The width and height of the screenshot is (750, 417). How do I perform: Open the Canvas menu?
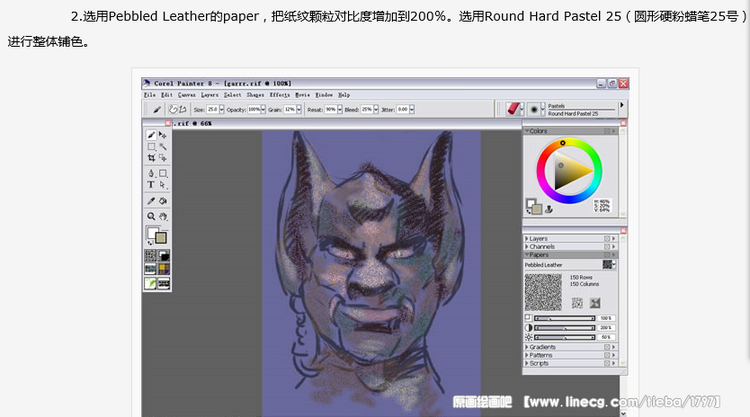tap(187, 94)
